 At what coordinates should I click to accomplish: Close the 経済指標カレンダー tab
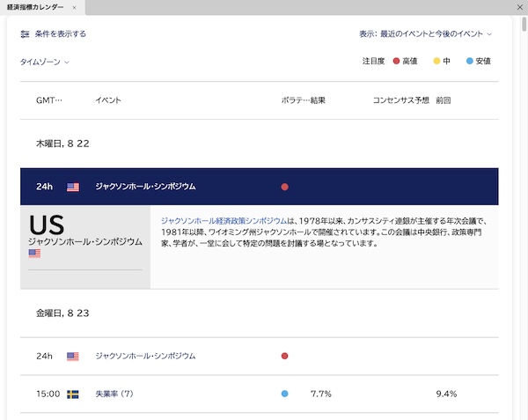pyautogui.click(x=75, y=7)
